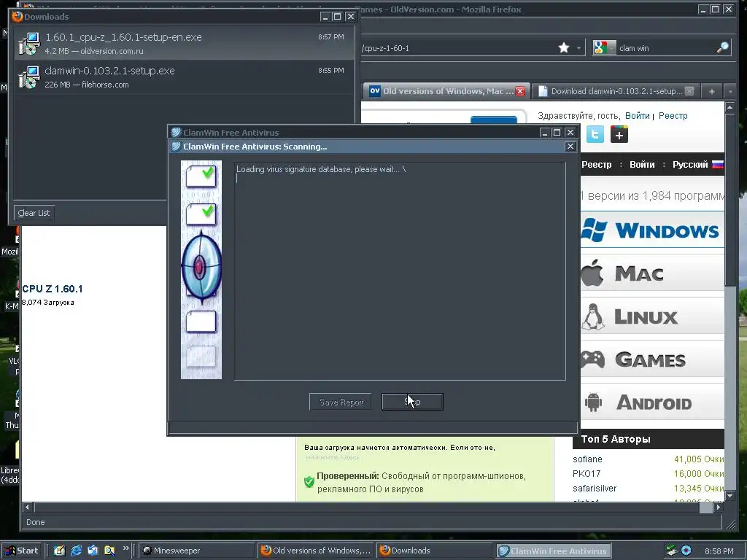Click the robot icon for the Android category
This screenshot has height=560, width=747.
coord(594,402)
